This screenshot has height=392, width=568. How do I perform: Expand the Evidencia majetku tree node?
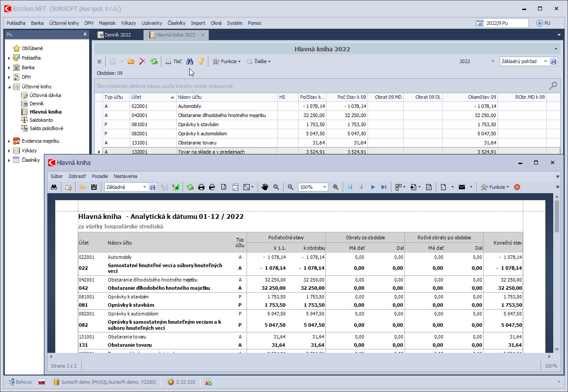[9, 141]
